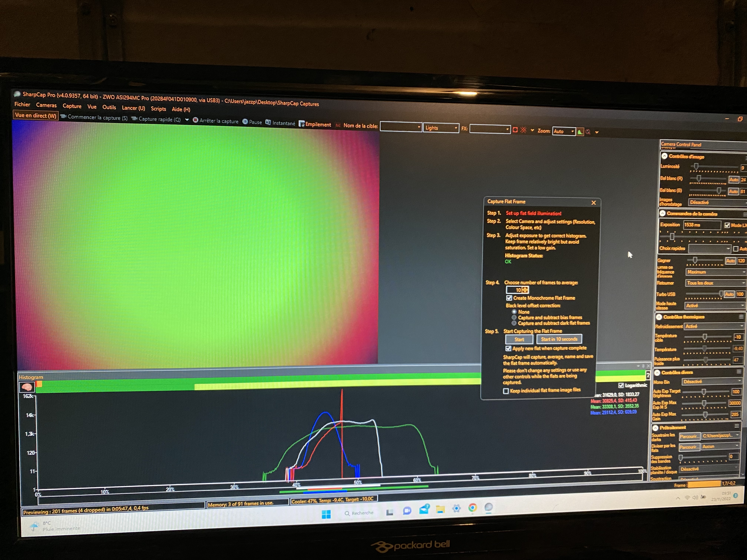This screenshot has height=560, width=747.
Task: Open the Scripts menu
Action: coord(158,108)
